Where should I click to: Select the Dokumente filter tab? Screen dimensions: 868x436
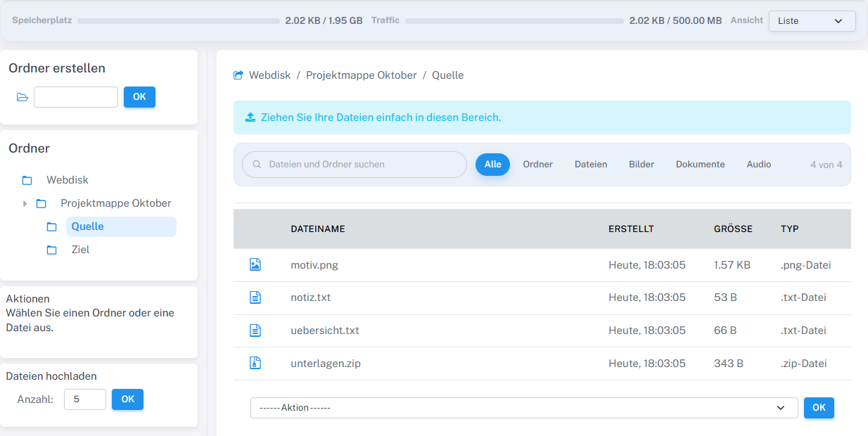coord(701,165)
